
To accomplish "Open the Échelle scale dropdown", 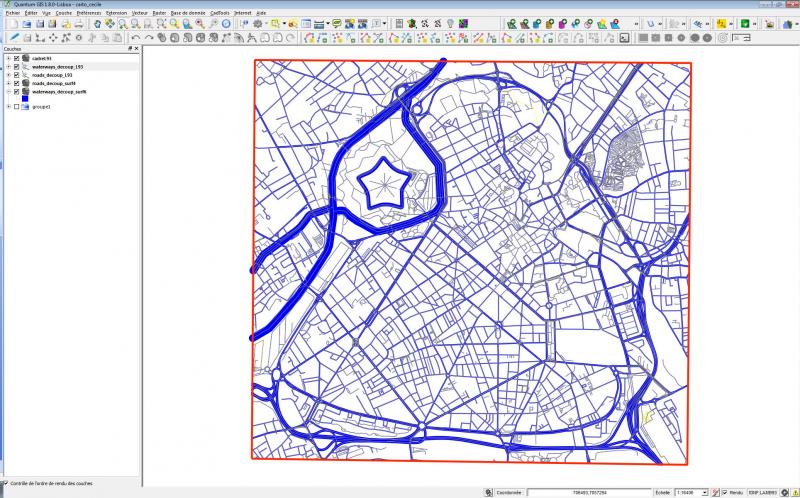I will point(704,492).
